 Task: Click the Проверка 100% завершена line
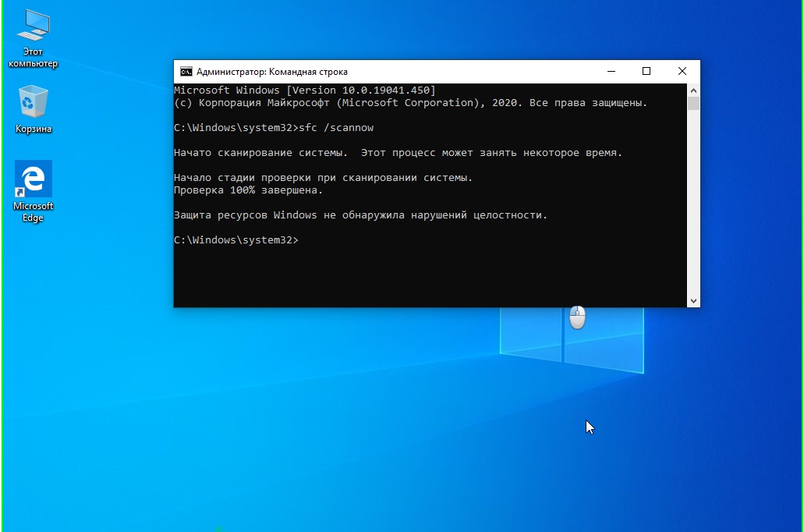pyautogui.click(x=248, y=190)
